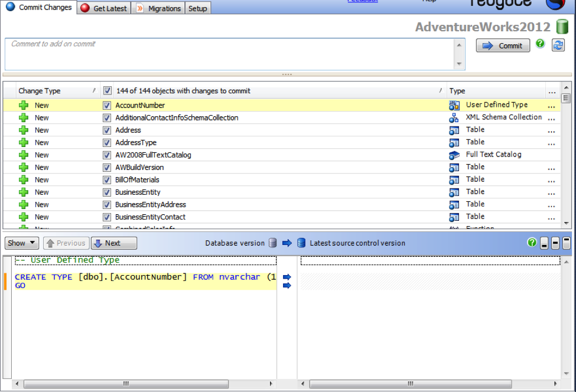Uncheck the AccountNumber checkbox
Image resolution: width=576 pixels, height=392 pixels.
[x=106, y=105]
